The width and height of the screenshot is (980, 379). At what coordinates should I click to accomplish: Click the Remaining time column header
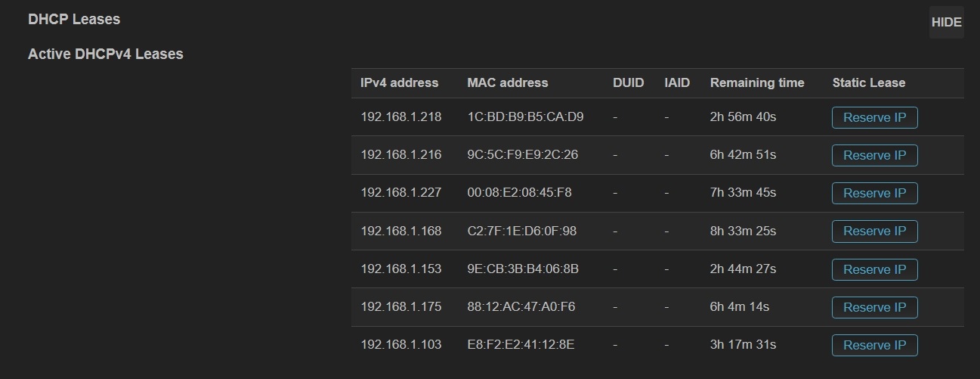point(757,82)
